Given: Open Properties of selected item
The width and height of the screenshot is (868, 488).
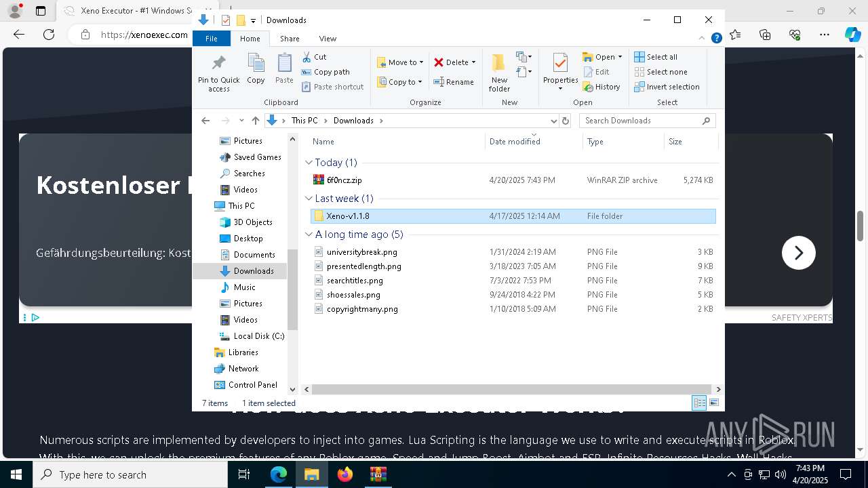Looking at the screenshot, I should (560, 73).
